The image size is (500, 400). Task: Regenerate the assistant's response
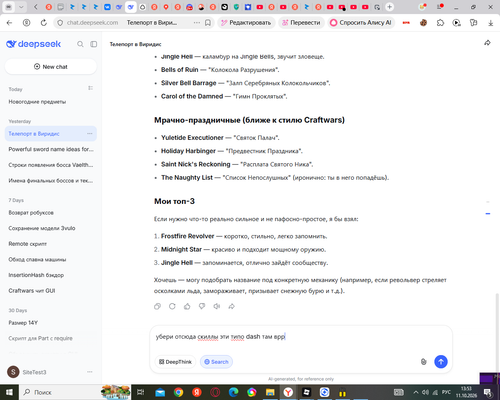click(172, 306)
